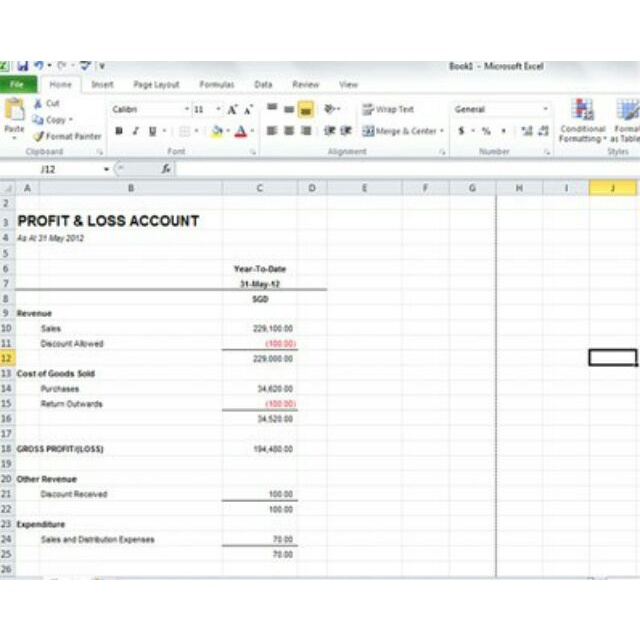Open the green File tab
Screen dimensions: 640x640
coord(18,85)
